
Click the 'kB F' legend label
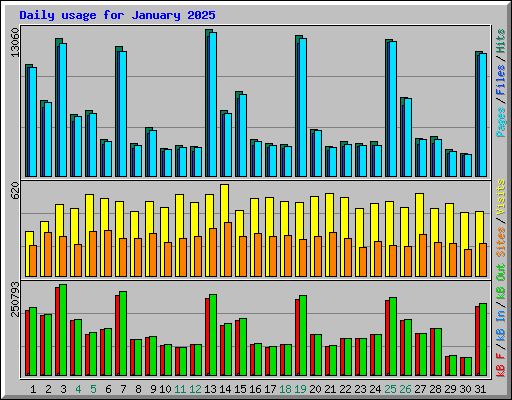point(501,365)
